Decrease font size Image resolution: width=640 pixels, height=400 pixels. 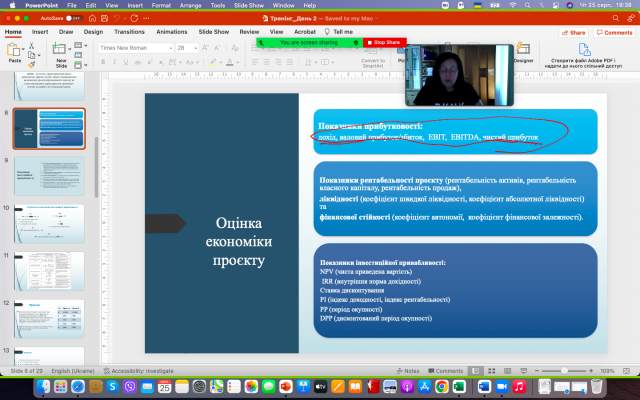[218, 48]
